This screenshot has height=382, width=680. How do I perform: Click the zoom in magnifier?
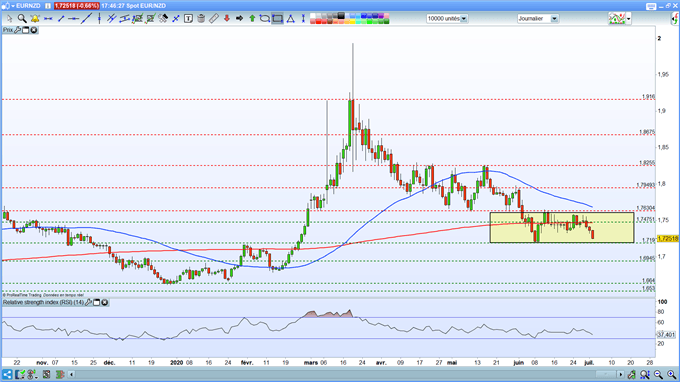point(671,375)
